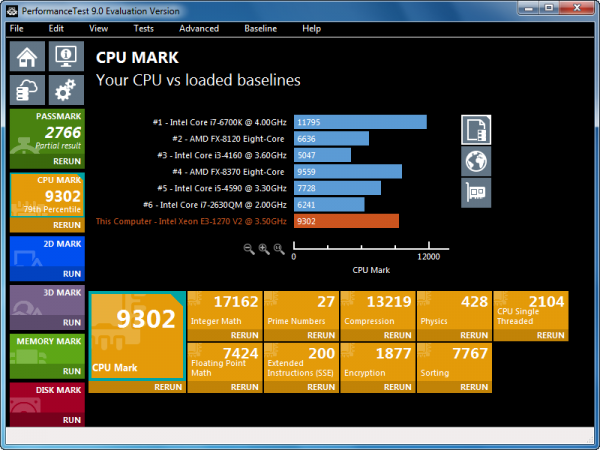Click the zoom out magnifier icon
The width and height of the screenshot is (600, 450).
click(249, 248)
